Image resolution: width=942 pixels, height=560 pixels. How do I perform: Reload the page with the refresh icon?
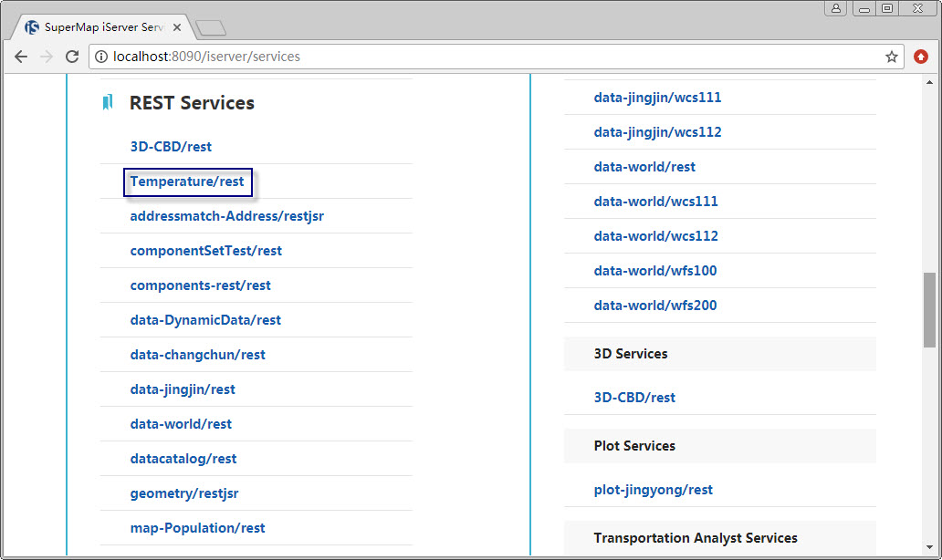pyautogui.click(x=72, y=57)
